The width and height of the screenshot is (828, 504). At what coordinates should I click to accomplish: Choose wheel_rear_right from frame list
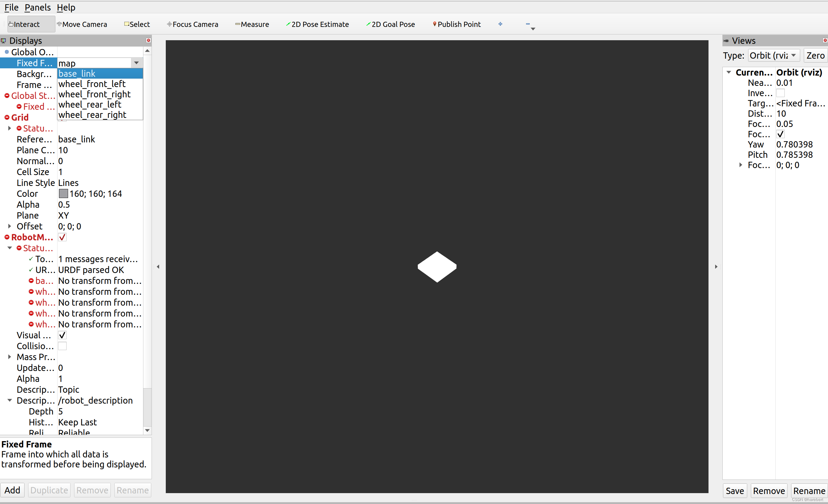click(x=100, y=115)
